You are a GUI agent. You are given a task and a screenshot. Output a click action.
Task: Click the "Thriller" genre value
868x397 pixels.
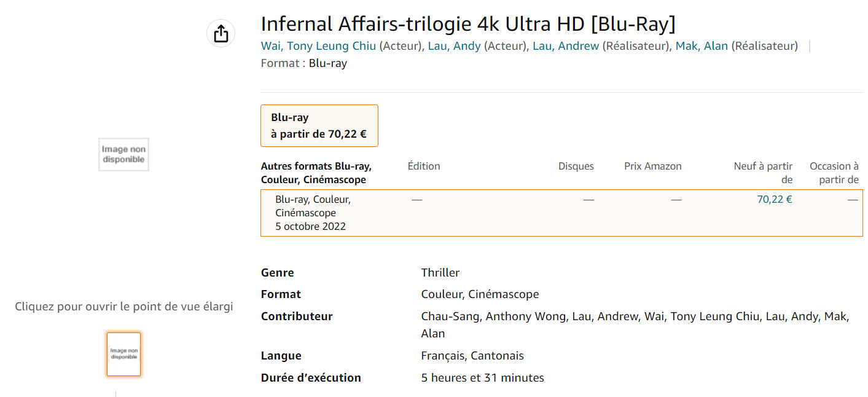[x=440, y=272]
